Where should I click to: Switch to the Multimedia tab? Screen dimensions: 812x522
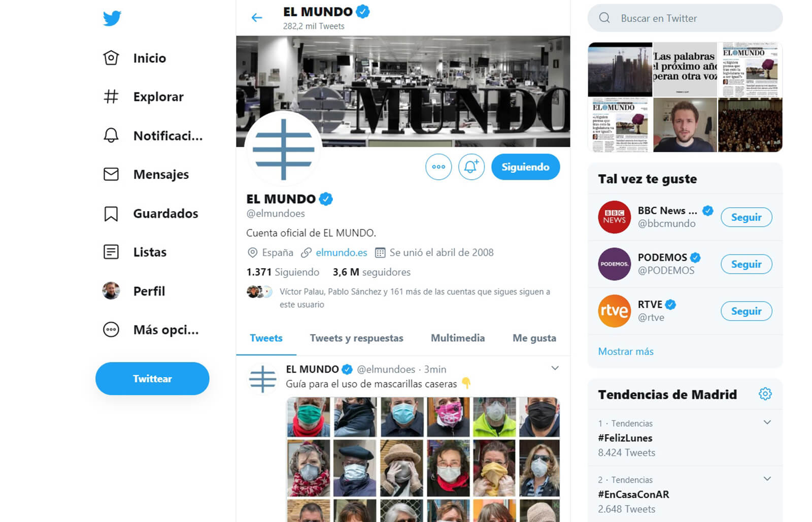[458, 338]
